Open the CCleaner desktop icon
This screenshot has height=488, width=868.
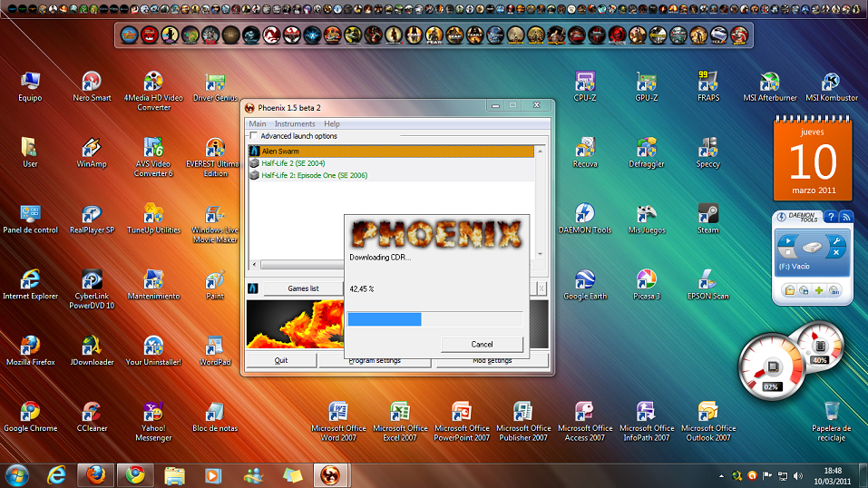point(92,416)
